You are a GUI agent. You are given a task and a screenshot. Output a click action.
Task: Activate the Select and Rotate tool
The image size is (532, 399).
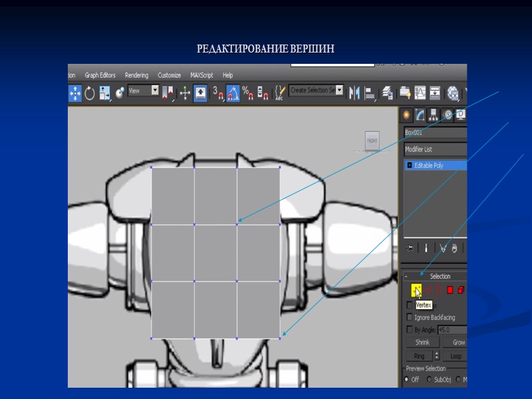[x=90, y=92]
